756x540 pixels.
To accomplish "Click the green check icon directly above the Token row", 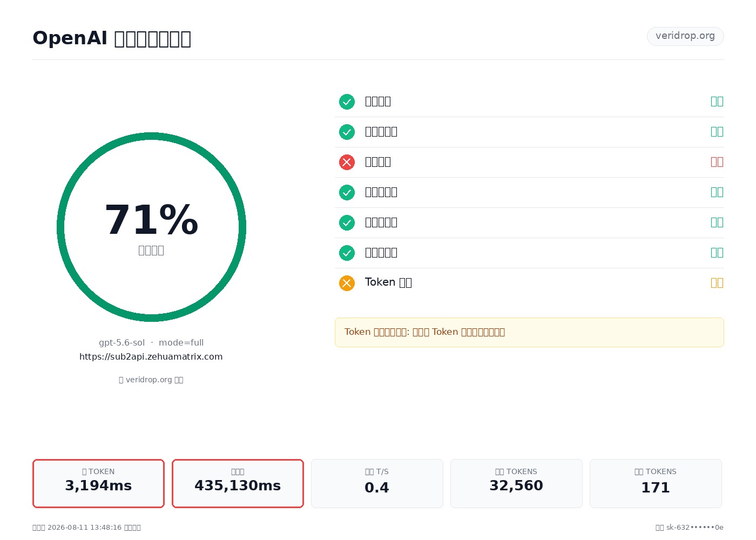I will [x=347, y=253].
